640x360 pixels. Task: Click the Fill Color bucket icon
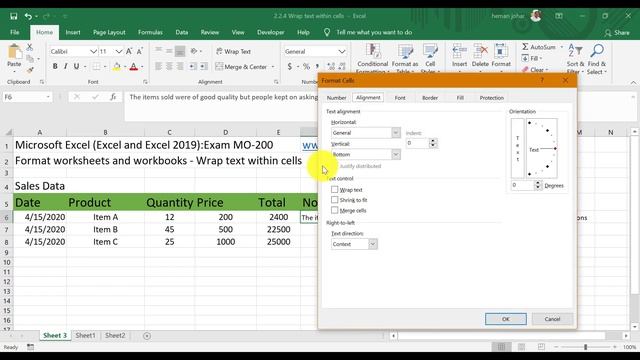pos(117,66)
